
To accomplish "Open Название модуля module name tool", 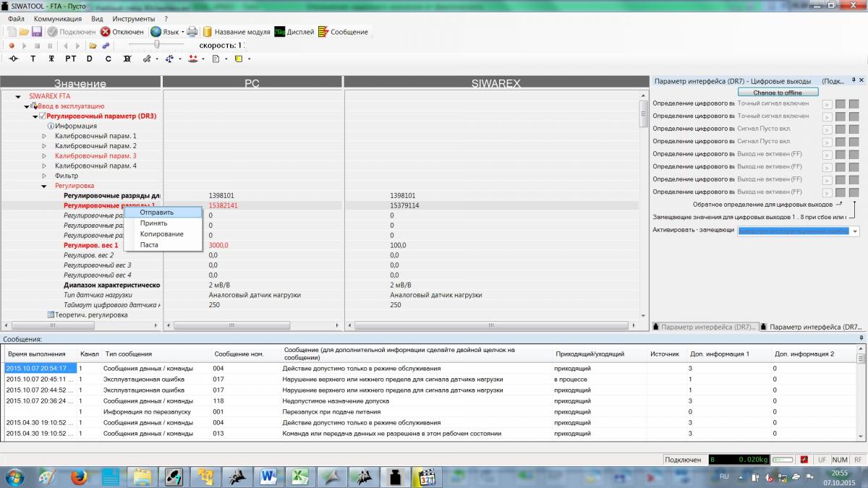I will tap(237, 32).
